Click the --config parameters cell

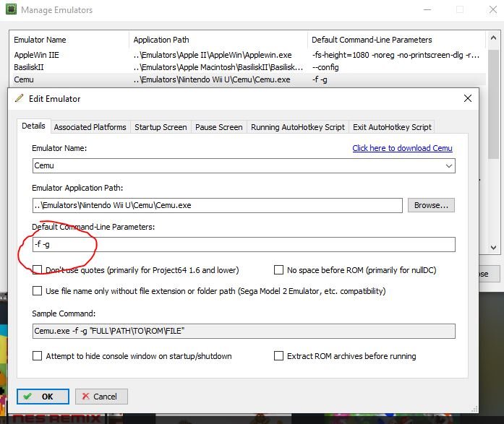coord(325,67)
